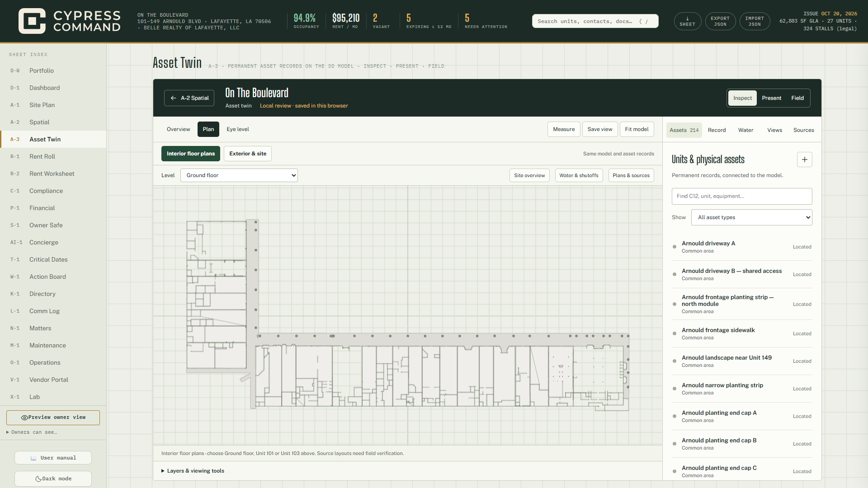Open the Sources tab in side panel
Viewport: 868px width, 488px height.
click(x=803, y=130)
